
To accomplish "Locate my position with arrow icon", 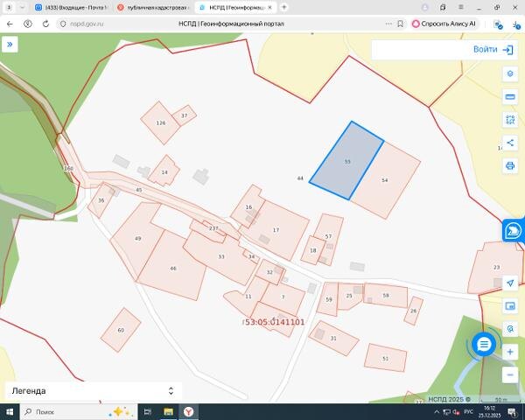I will 510,283.
